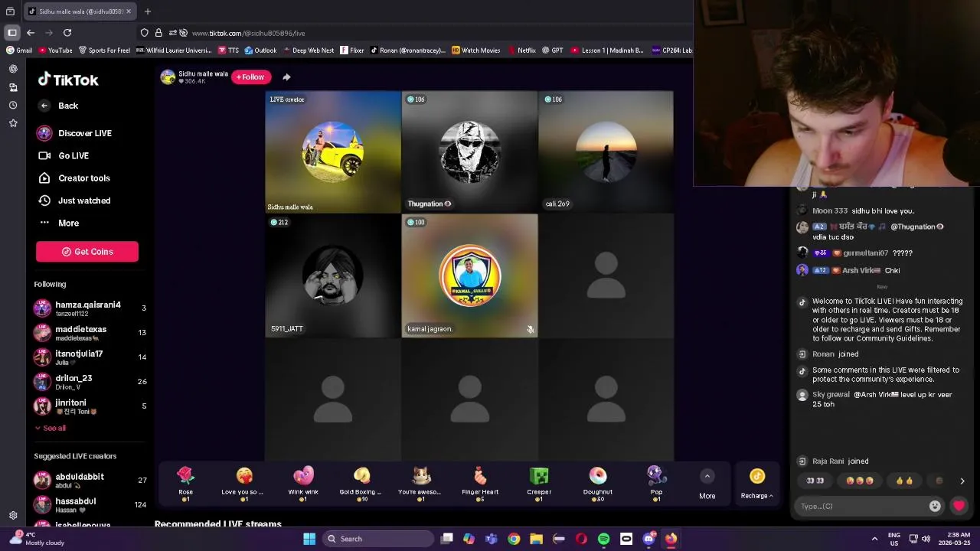Viewport: 980px width, 551px height.
Task: Open the Watch Movies bookmark
Action: (475, 51)
